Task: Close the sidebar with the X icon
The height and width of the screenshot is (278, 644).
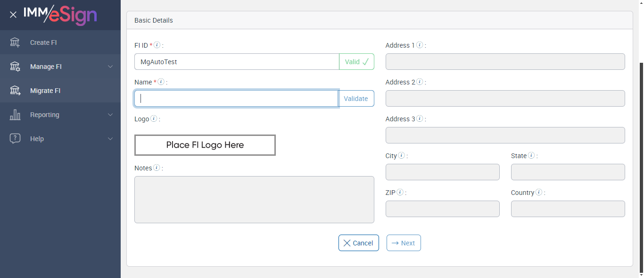Action: (x=13, y=15)
